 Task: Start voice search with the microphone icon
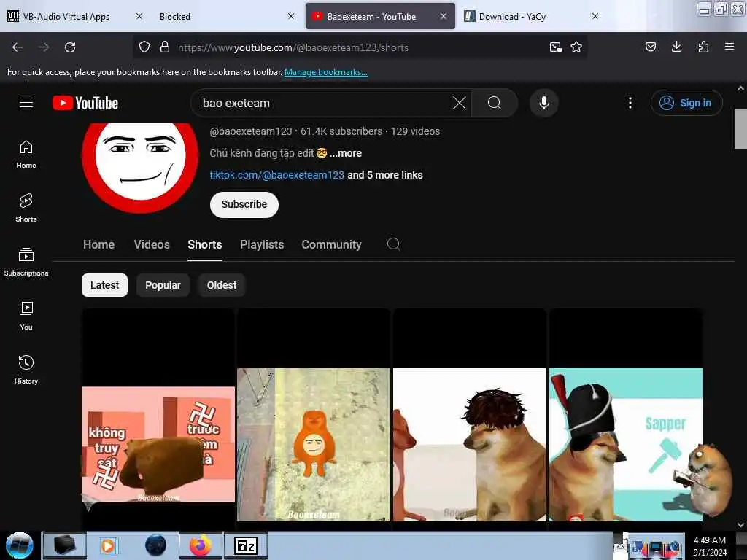[x=544, y=103]
